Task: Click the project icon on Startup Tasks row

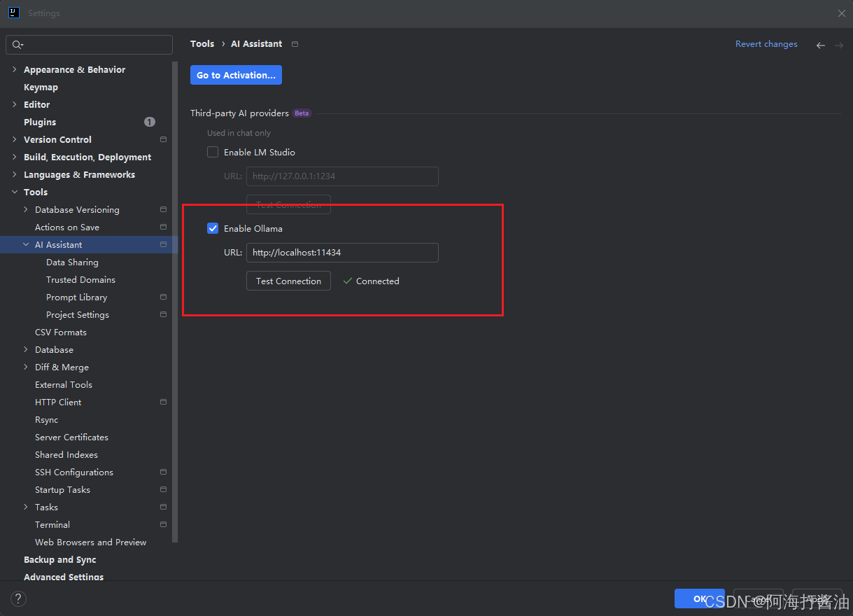Action: (163, 489)
